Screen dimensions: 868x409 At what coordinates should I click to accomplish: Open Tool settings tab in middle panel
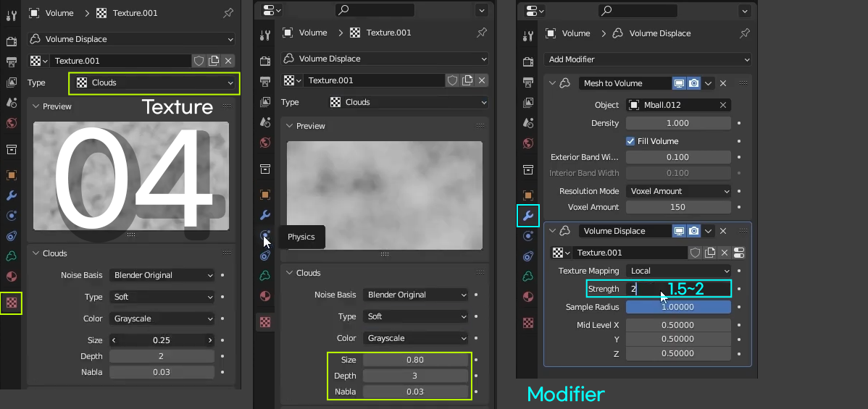[x=265, y=35]
